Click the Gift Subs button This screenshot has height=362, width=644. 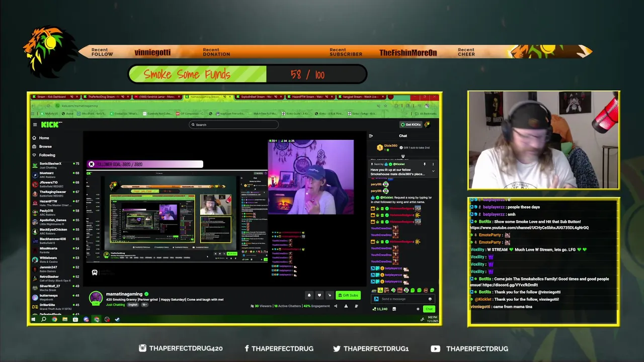(x=348, y=295)
